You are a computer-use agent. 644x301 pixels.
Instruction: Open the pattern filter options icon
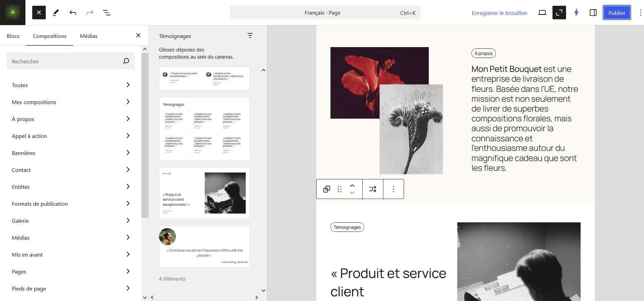coord(250,36)
